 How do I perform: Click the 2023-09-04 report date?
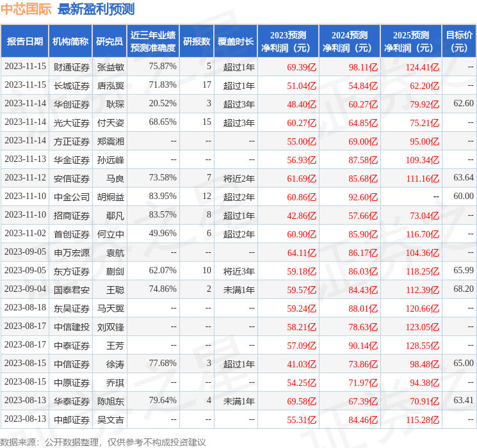[25, 289]
